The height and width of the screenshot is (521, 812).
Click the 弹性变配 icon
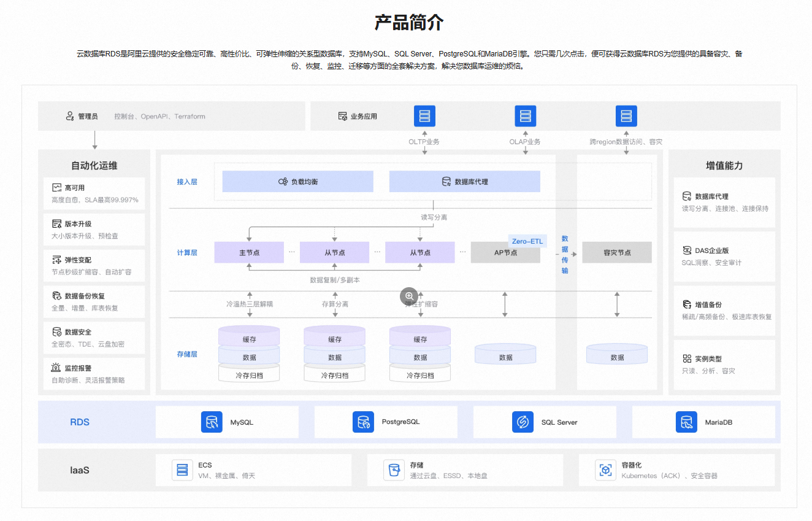(x=56, y=260)
